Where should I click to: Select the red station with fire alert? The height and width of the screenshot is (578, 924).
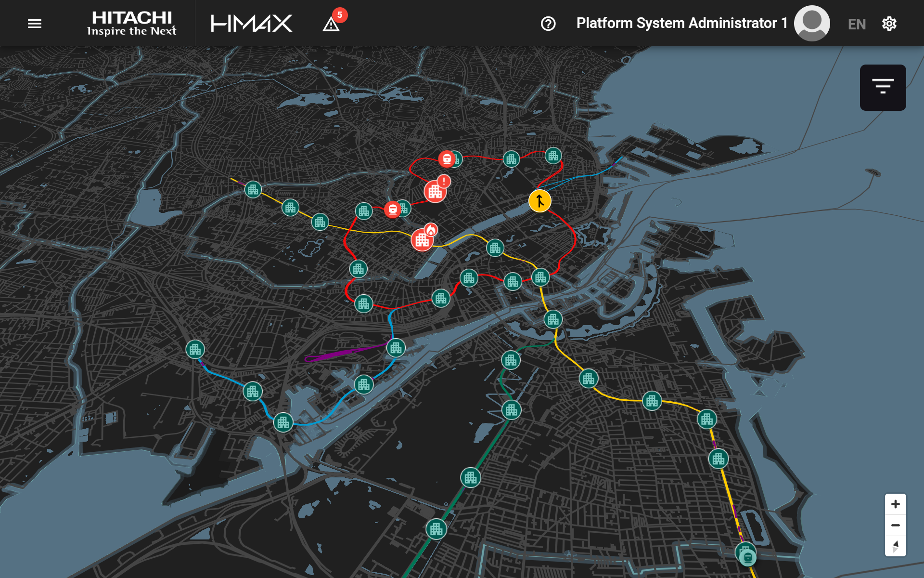coord(423,239)
